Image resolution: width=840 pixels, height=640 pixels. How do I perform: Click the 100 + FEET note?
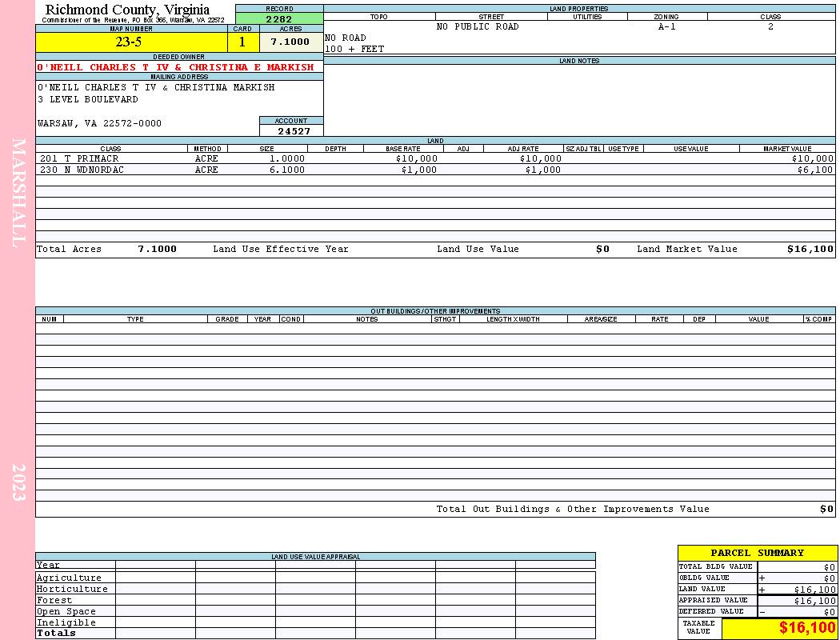click(354, 50)
